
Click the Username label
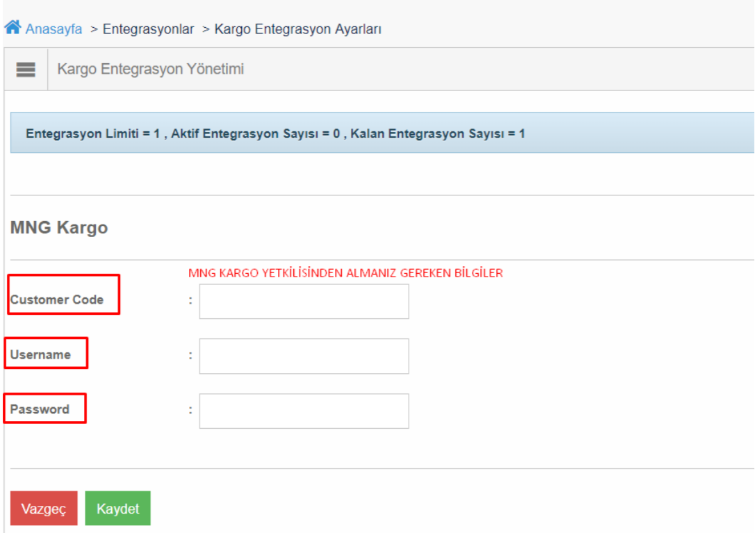tap(40, 354)
